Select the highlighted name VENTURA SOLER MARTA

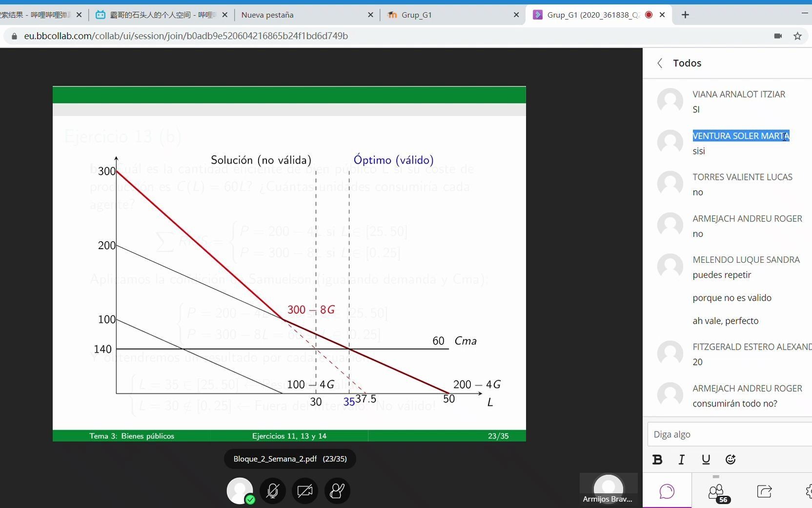[741, 136]
